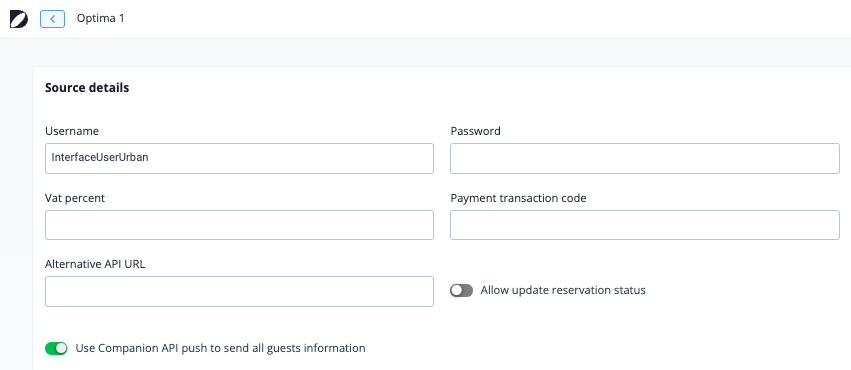Click the Use Companion API push label
The image size is (851, 370).
click(x=220, y=348)
